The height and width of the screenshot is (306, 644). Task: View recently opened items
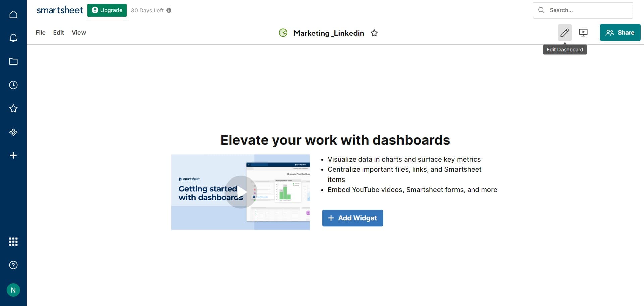tap(13, 85)
